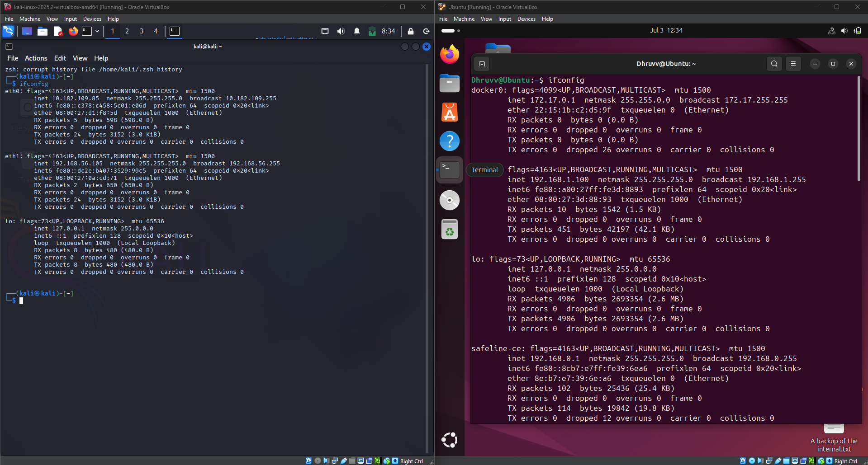The width and height of the screenshot is (868, 465).
Task: Click the Kali panel notification bell
Action: point(357,31)
